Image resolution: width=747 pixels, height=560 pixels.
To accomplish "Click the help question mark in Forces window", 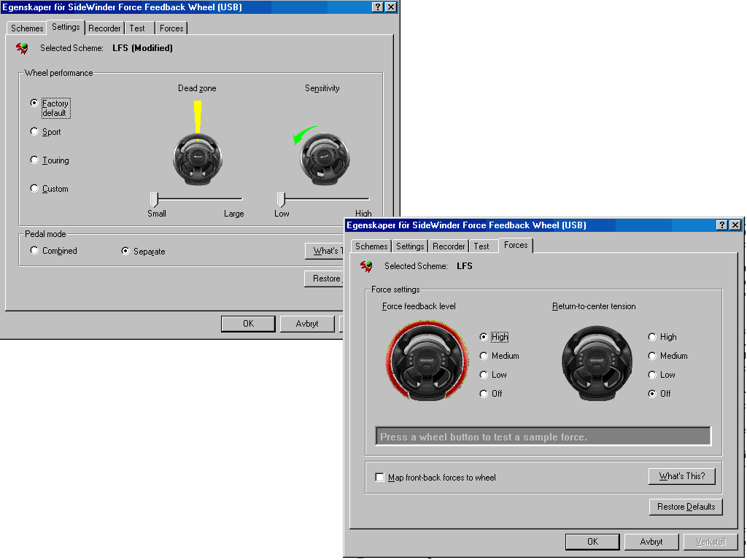I will click(x=722, y=225).
